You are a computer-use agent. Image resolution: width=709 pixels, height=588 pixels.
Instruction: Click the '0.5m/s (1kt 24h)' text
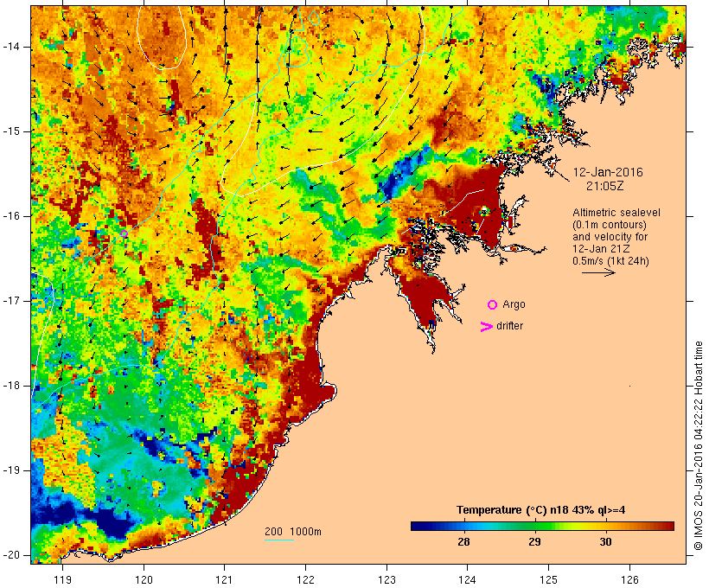[610, 261]
